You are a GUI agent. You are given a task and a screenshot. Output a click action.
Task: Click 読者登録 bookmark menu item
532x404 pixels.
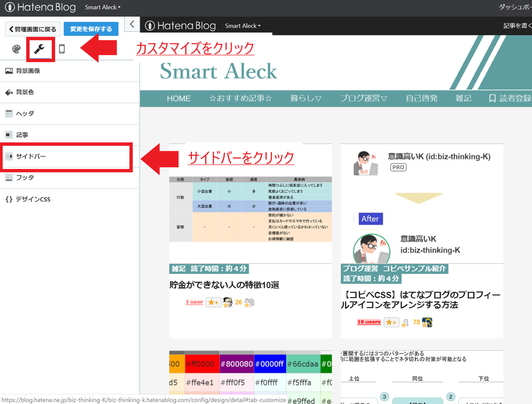click(x=510, y=98)
